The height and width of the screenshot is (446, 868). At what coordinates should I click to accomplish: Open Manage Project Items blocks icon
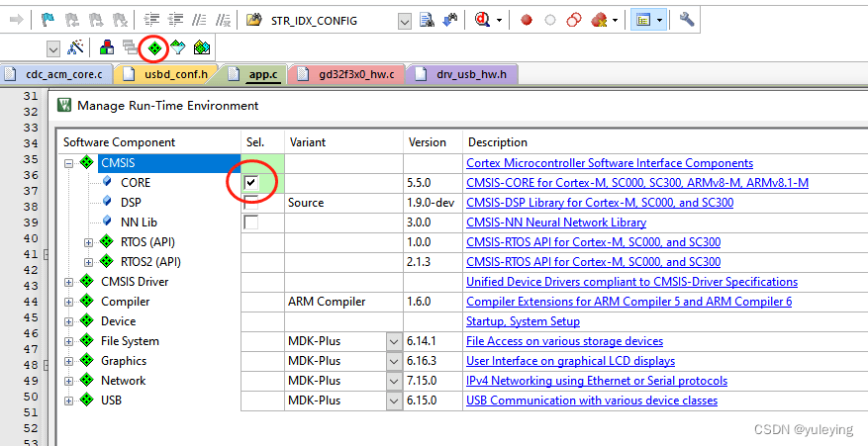[x=107, y=48]
